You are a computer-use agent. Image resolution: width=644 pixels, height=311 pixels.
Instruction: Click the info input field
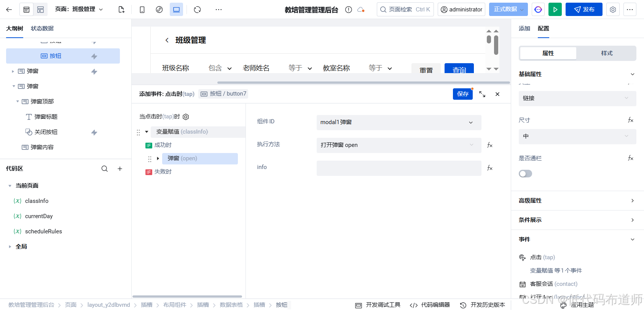click(399, 168)
